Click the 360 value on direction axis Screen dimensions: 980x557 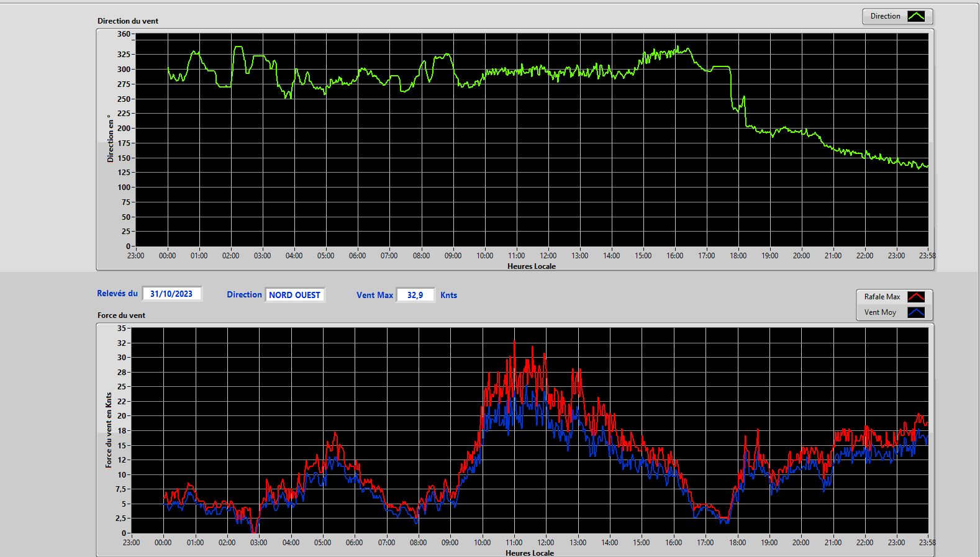coord(124,34)
